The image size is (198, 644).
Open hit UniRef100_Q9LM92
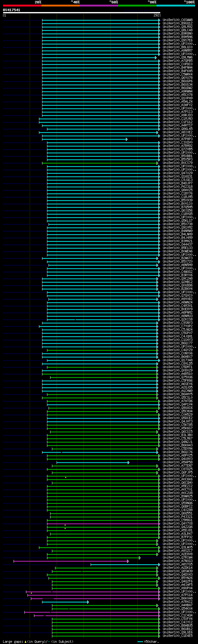178,27
